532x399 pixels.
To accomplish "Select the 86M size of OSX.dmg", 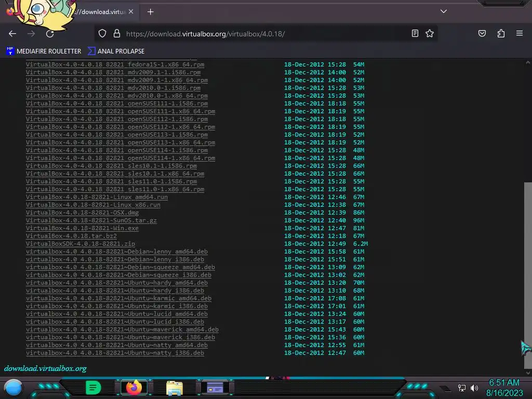I will click(358, 212).
